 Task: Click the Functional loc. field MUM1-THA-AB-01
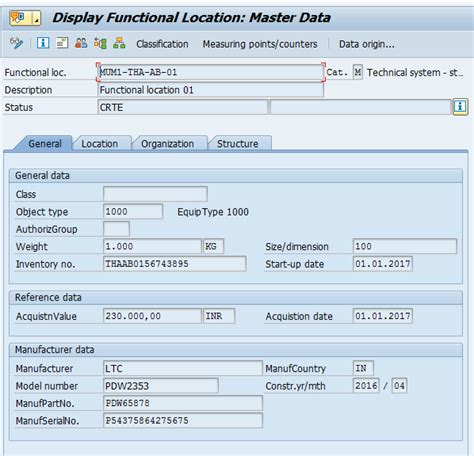(210, 72)
